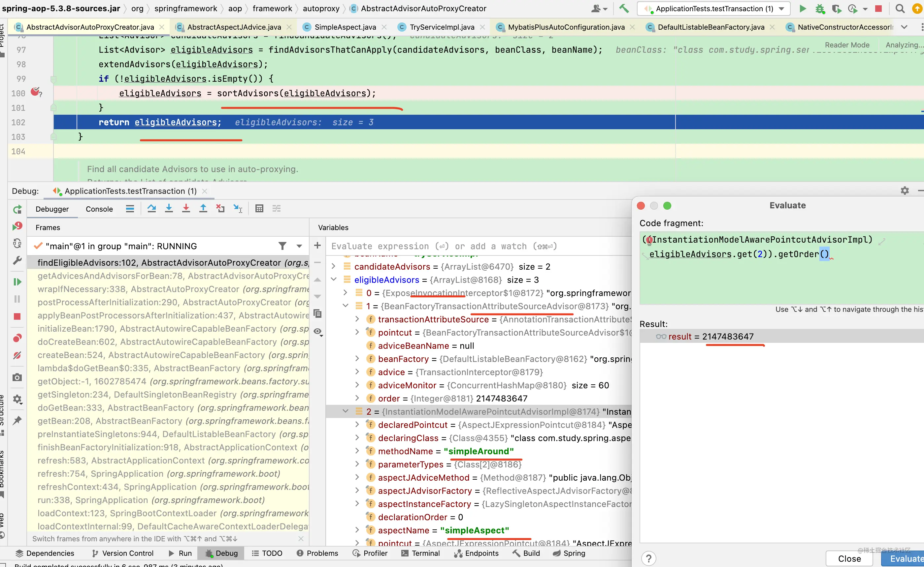The height and width of the screenshot is (567, 924).
Task: Click the Step Into debugger icon
Action: click(169, 208)
